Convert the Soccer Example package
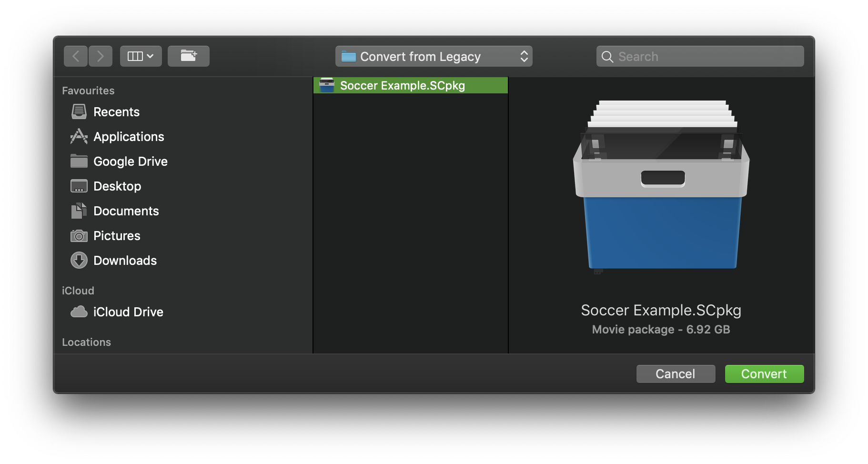The width and height of the screenshot is (868, 464). tap(764, 373)
